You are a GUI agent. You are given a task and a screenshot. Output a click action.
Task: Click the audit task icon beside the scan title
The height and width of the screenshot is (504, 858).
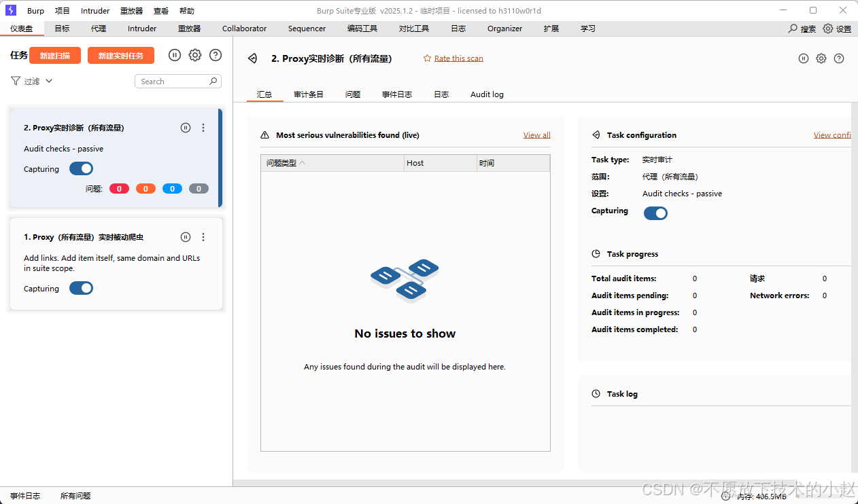(x=253, y=58)
